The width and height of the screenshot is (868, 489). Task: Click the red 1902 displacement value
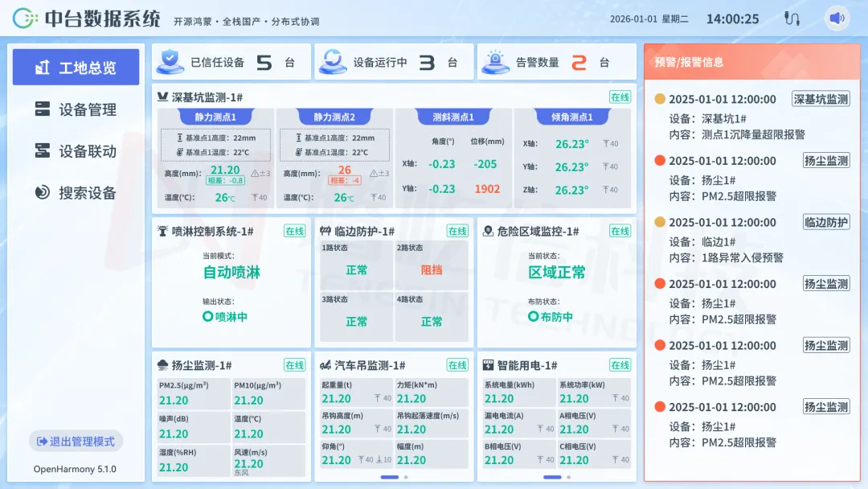(x=487, y=189)
